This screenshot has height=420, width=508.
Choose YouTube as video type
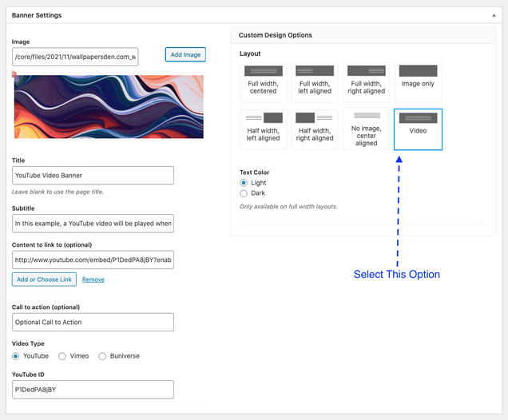(16, 356)
